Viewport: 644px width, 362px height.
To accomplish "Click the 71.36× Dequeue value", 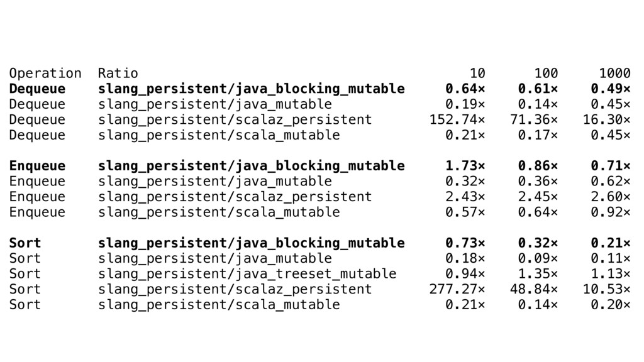I will tap(534, 120).
